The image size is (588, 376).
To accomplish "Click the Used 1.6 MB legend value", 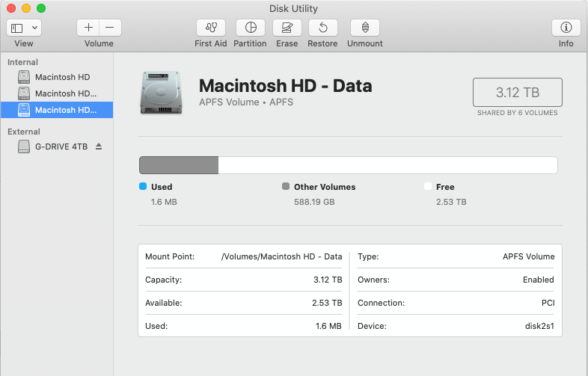I will (164, 202).
